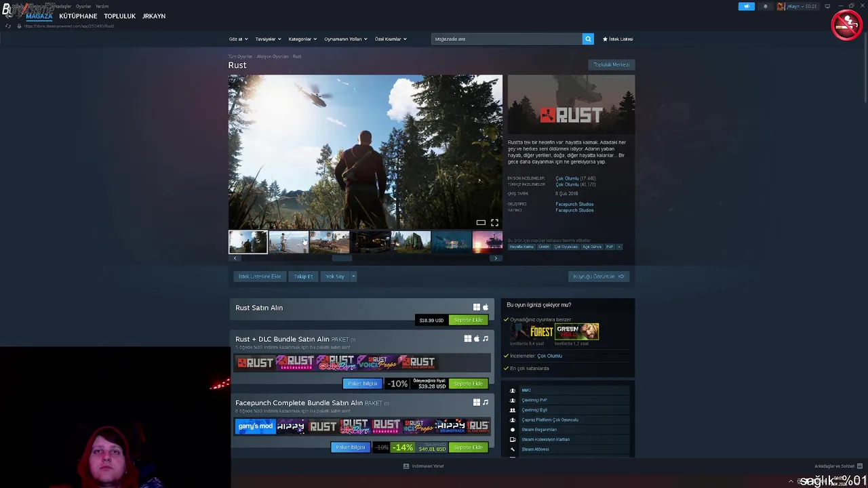Click the Kuyruğu Görüntüle button
868x488 pixels.
coord(599,277)
